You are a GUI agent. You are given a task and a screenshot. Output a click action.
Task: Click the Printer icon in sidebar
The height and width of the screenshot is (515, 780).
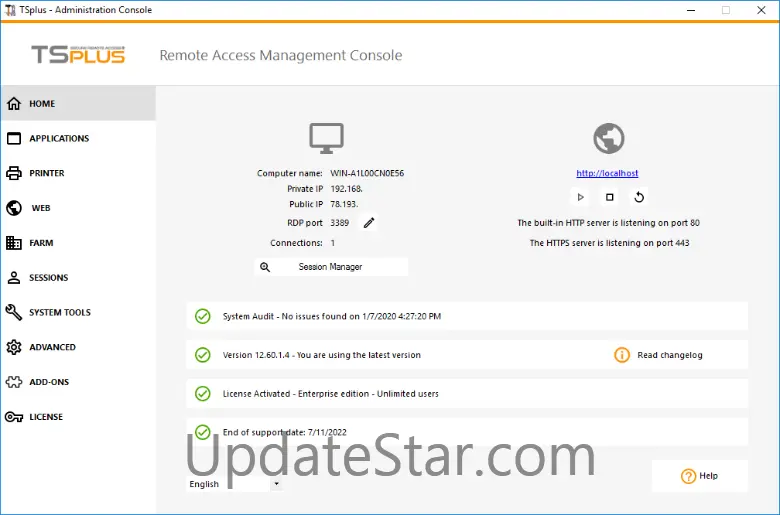(x=14, y=173)
